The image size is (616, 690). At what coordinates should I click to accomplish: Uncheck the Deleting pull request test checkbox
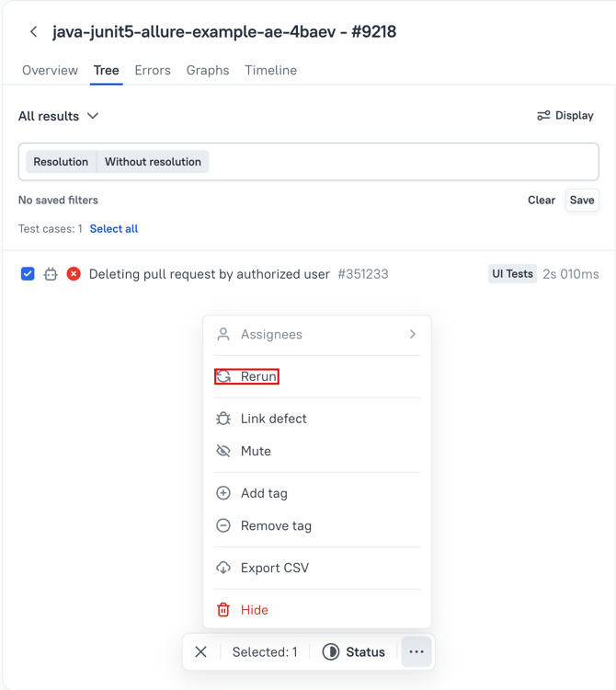(28, 274)
